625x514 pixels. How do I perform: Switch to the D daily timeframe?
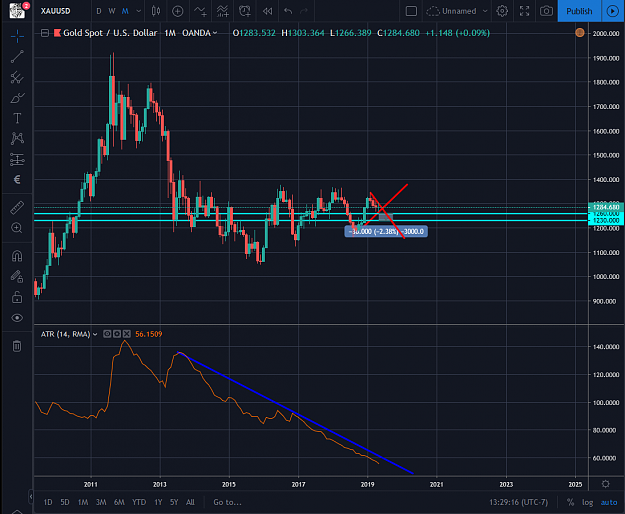(x=98, y=11)
